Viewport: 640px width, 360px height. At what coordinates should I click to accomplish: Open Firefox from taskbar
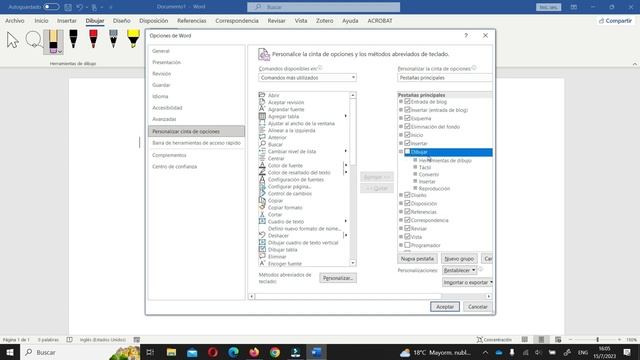(x=254, y=352)
